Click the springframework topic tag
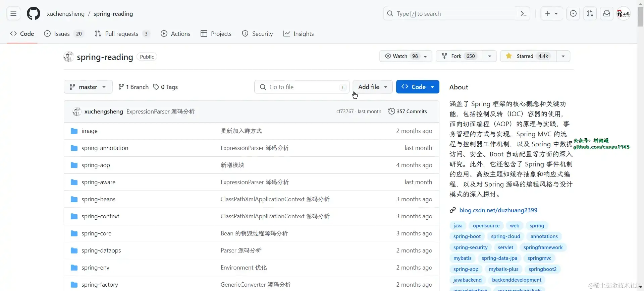644x291 pixels. point(543,247)
